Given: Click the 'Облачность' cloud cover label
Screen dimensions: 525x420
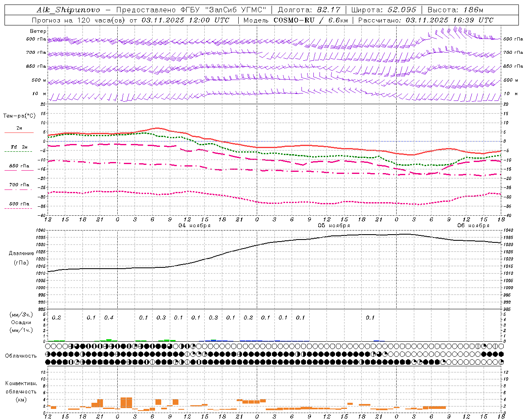Looking at the screenshot, I should click(x=21, y=356).
